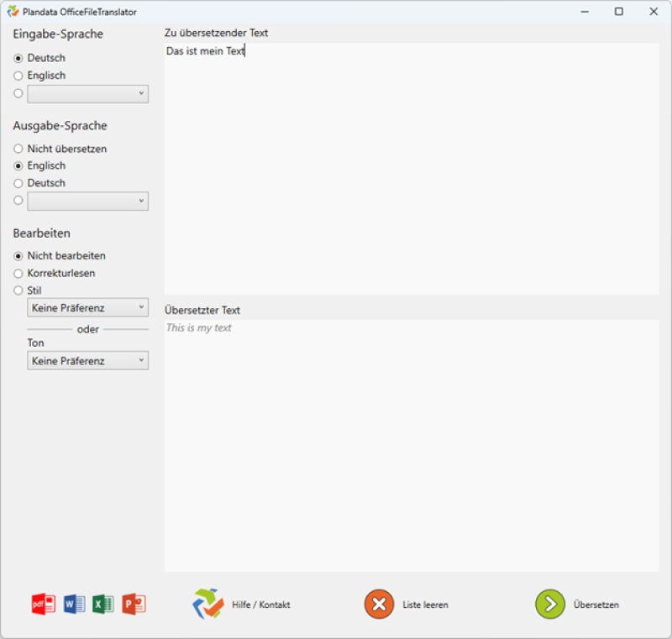The image size is (672, 639).
Task: Click the Plandata app icon in title bar
Action: click(x=13, y=12)
